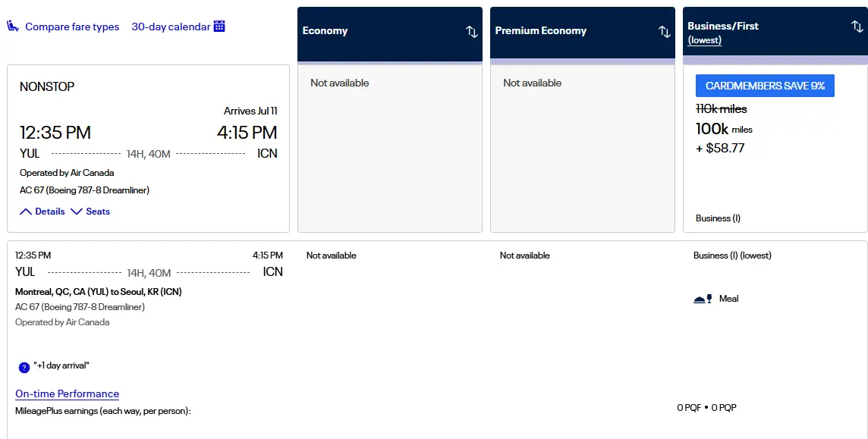This screenshot has height=439, width=868.
Task: Open Compare fare types link
Action: pyautogui.click(x=72, y=27)
